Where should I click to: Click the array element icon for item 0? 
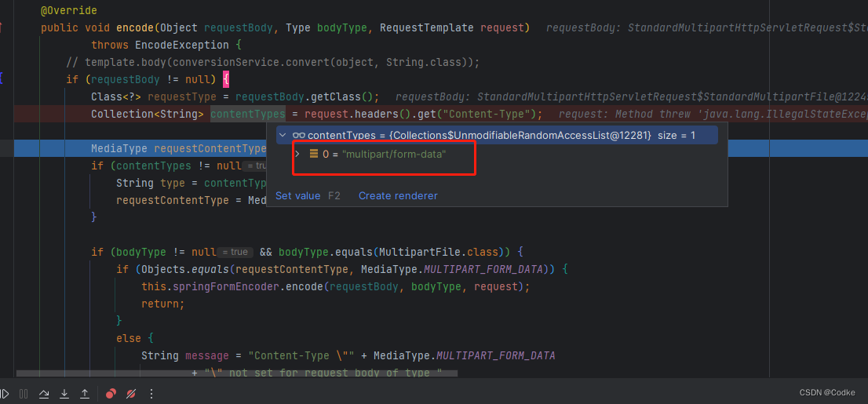[313, 155]
